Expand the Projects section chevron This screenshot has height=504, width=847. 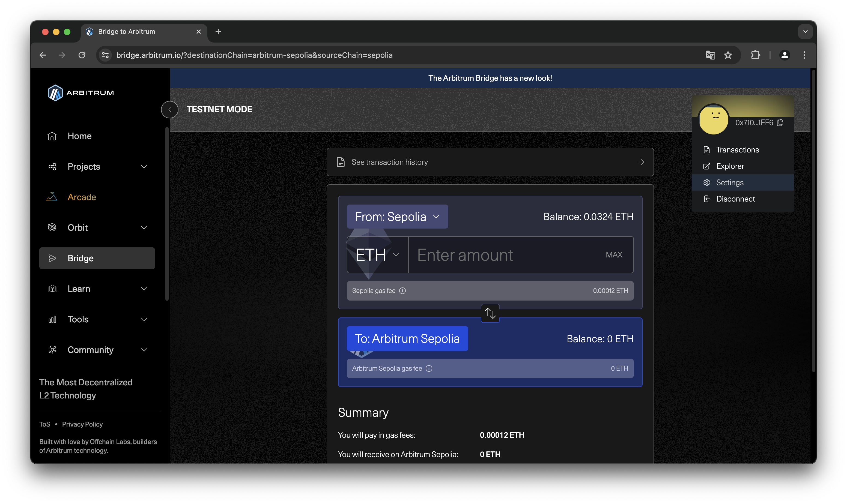[144, 167]
